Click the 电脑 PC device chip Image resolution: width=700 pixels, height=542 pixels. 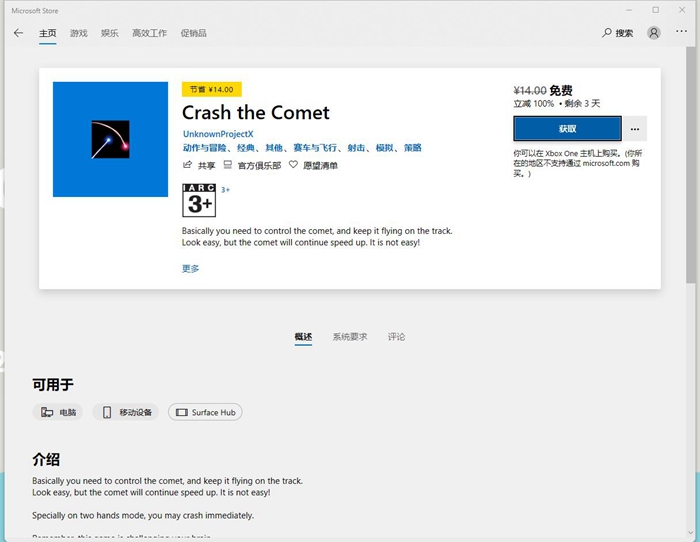click(x=58, y=412)
